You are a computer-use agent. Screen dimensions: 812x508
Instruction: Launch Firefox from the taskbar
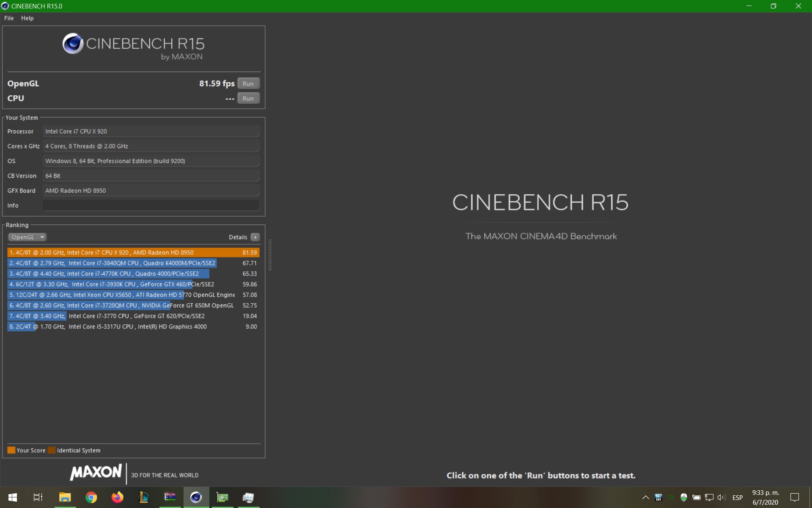(x=117, y=497)
